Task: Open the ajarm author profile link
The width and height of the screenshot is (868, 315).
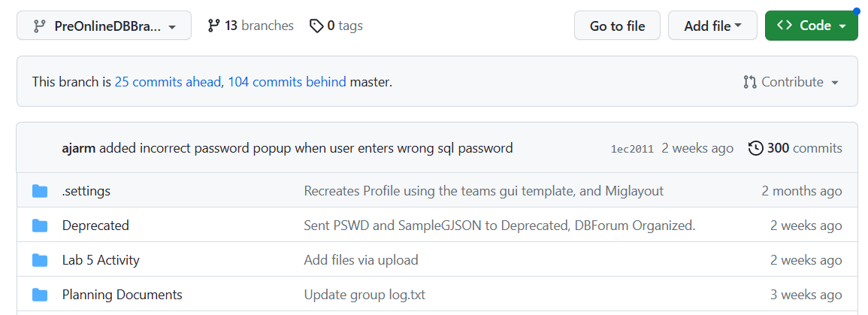Action: click(79, 148)
